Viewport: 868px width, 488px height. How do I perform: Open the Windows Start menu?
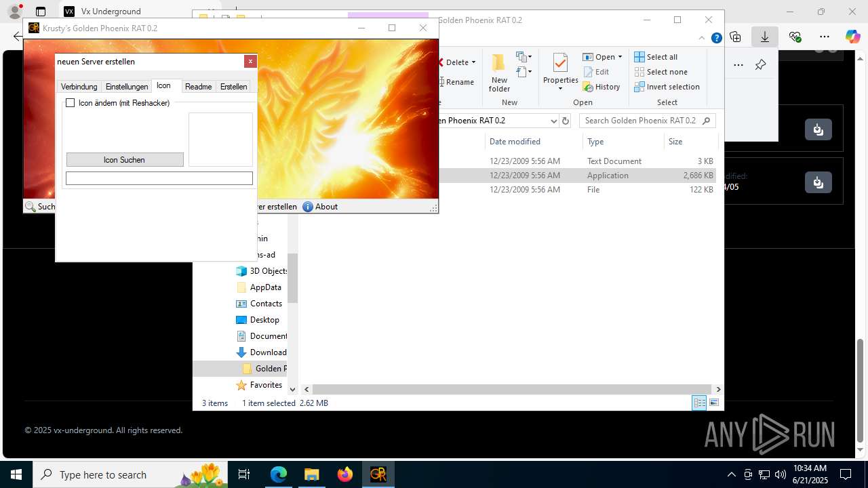pos(16,475)
